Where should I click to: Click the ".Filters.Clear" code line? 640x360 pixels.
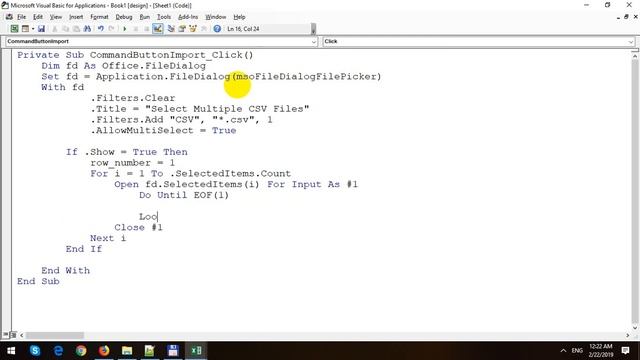133,98
